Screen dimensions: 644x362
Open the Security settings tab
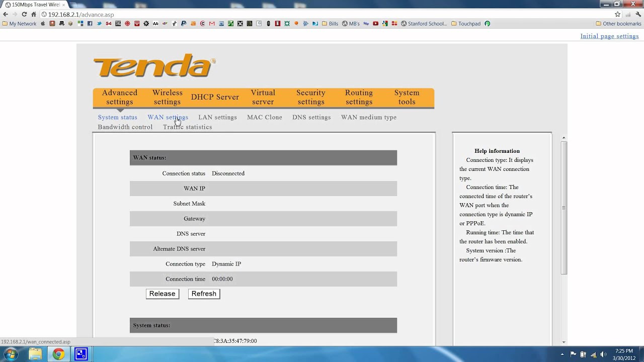[311, 97]
